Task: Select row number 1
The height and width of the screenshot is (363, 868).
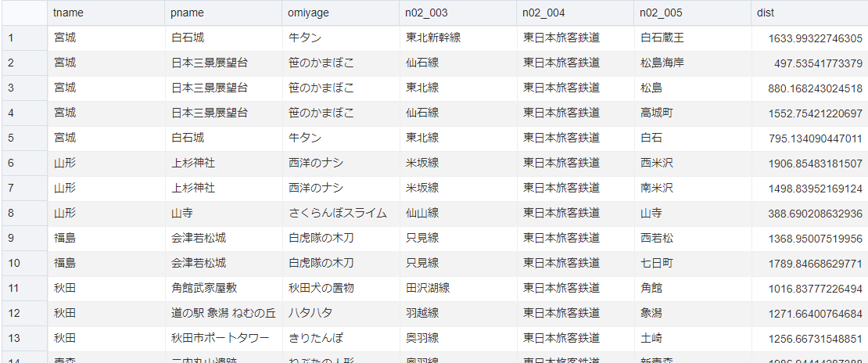Action: 24,38
